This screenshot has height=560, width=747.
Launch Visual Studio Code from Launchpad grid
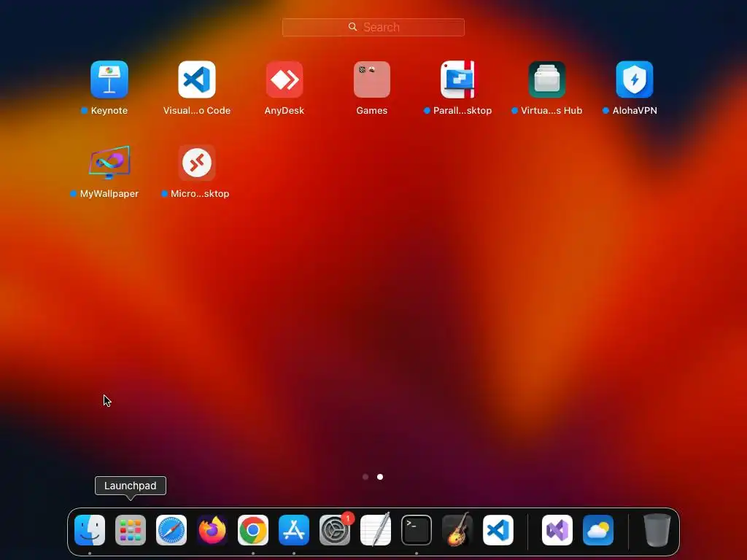tap(197, 79)
